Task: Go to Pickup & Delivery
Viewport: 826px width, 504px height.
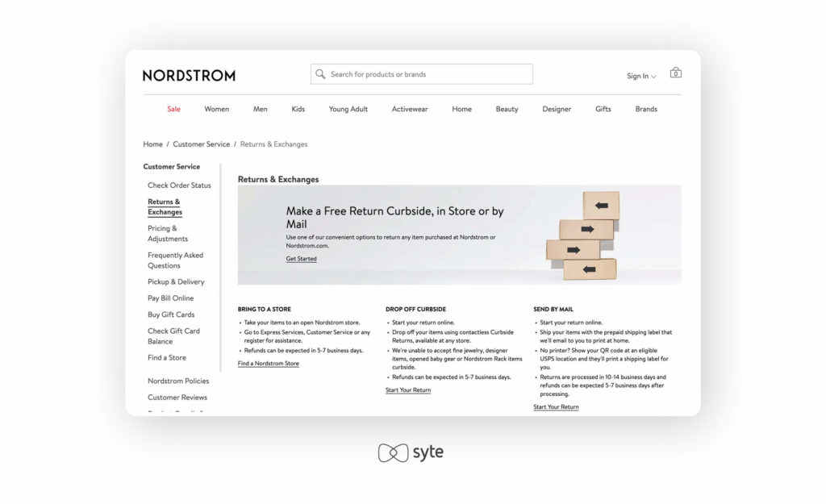Action: (176, 281)
